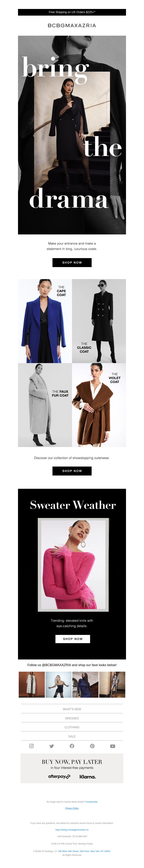This screenshot has height=868, width=144.
Task: Open the SALE menu item
Action: 72,736
